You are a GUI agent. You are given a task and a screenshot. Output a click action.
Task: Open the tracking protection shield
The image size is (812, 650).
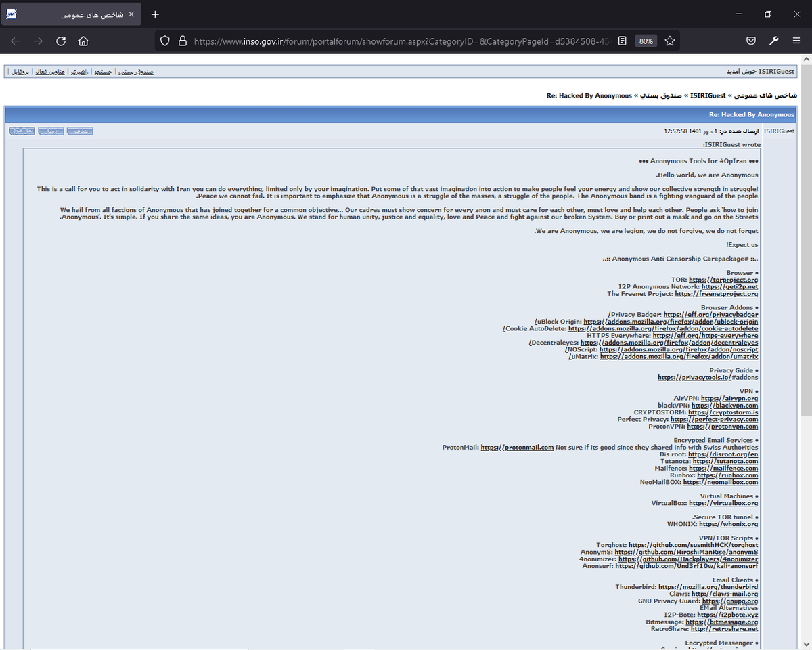(164, 41)
